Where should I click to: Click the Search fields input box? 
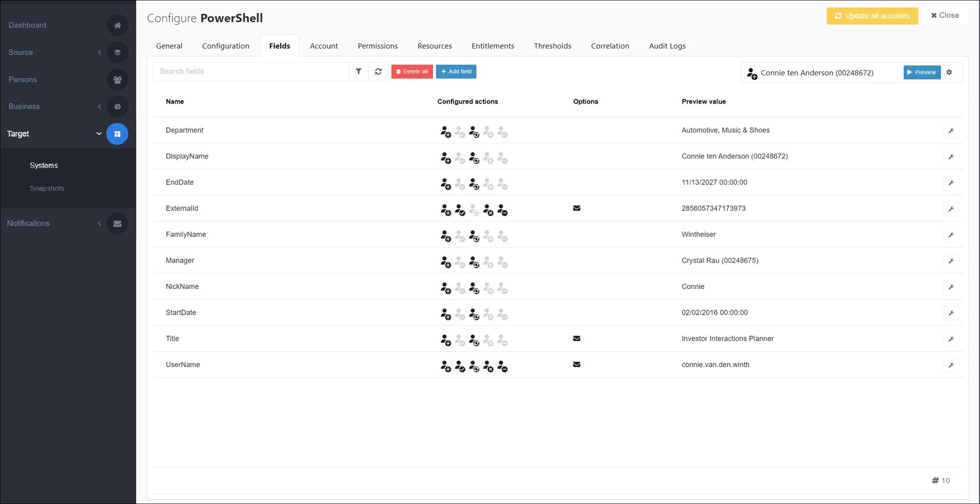pos(251,71)
